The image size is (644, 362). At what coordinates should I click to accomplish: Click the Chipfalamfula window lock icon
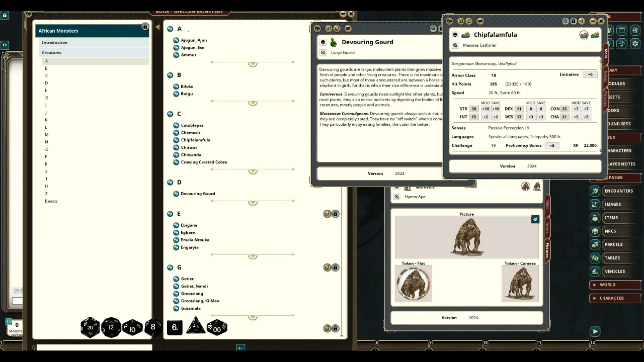574,21
